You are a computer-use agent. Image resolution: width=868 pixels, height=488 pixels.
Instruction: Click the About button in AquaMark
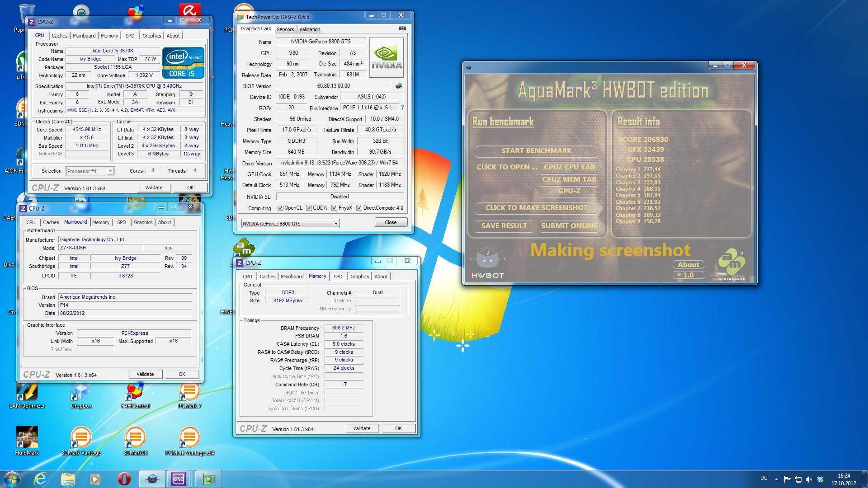(x=689, y=265)
